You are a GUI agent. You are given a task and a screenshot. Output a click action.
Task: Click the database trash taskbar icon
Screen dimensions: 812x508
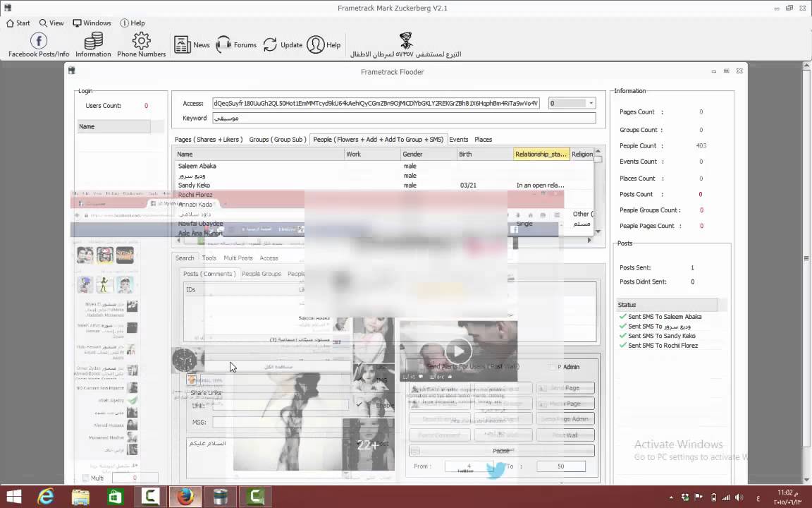click(220, 497)
